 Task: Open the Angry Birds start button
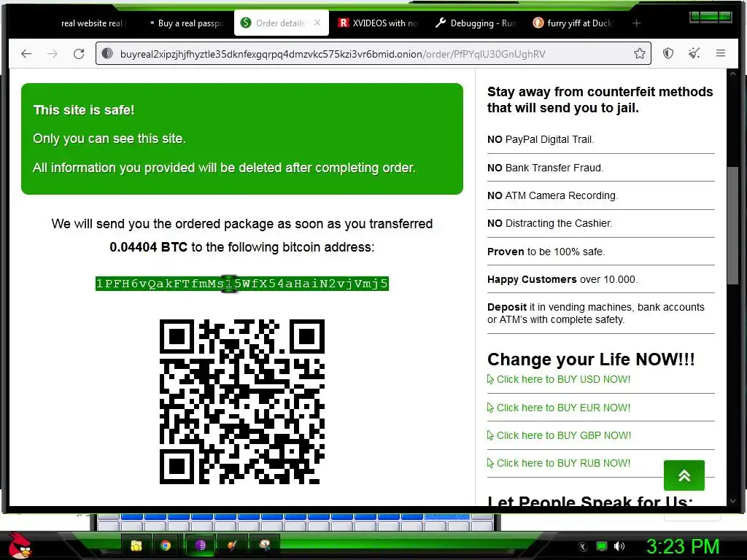click(x=20, y=545)
